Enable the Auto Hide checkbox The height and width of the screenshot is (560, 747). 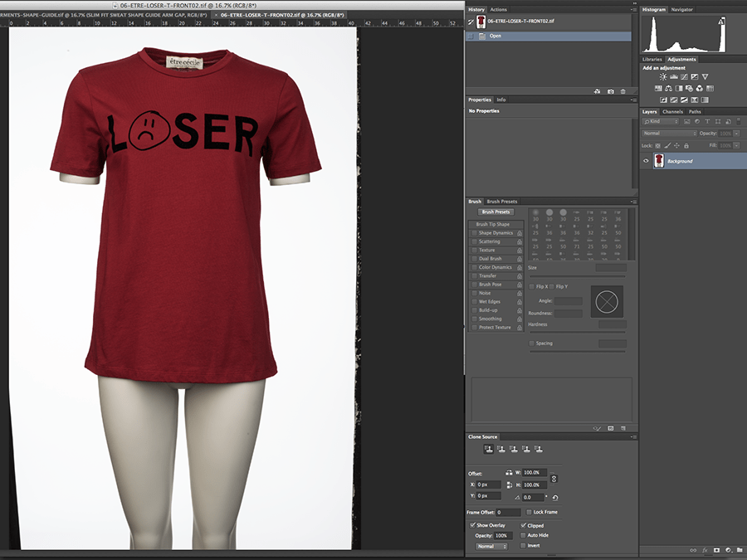(523, 535)
